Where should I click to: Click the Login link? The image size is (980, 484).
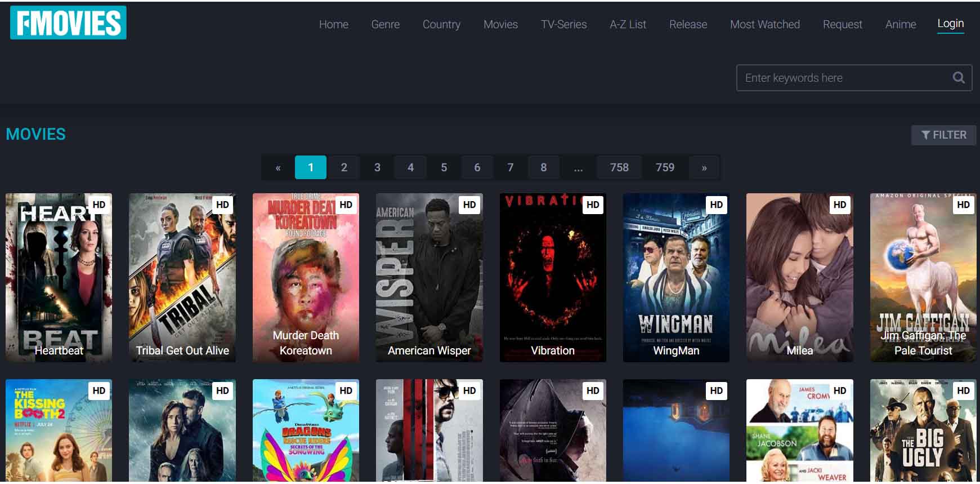pyautogui.click(x=950, y=24)
